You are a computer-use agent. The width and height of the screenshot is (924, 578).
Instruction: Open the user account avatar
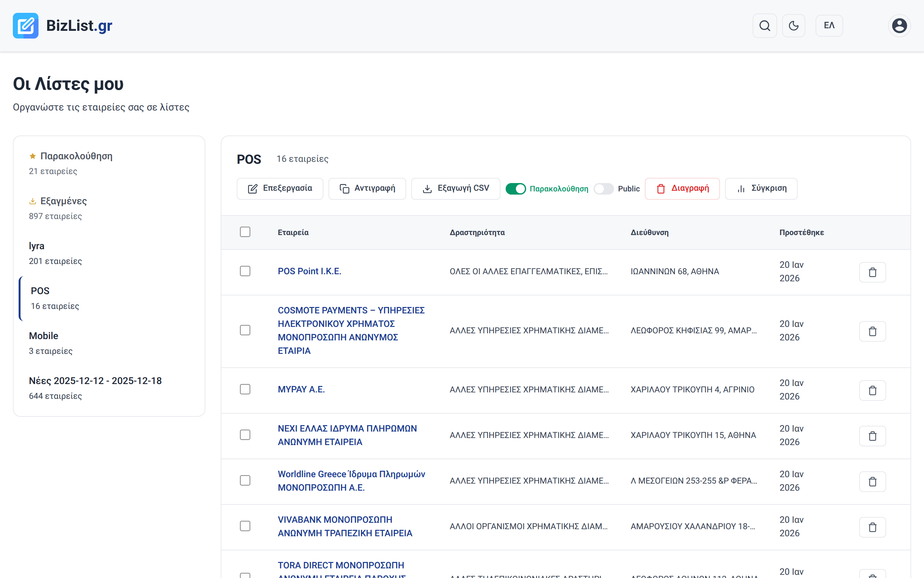900,26
